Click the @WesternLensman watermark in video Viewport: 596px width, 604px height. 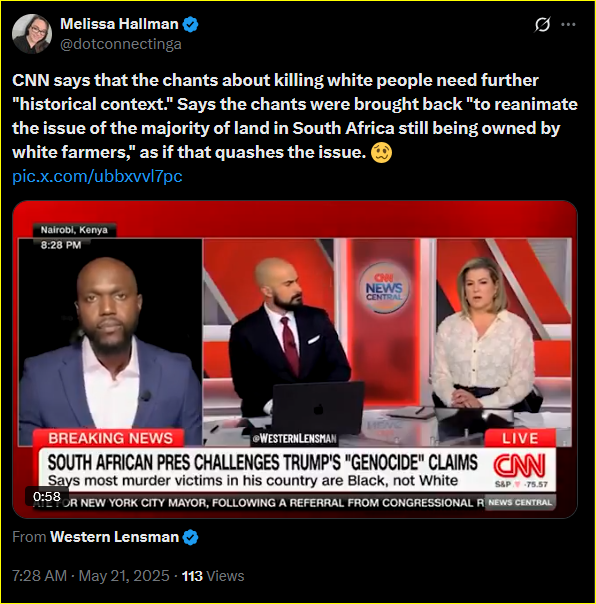click(294, 439)
